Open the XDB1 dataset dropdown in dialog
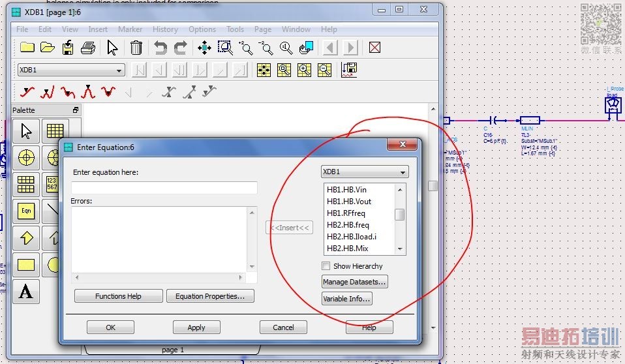This screenshot has height=364, width=625. [365, 172]
